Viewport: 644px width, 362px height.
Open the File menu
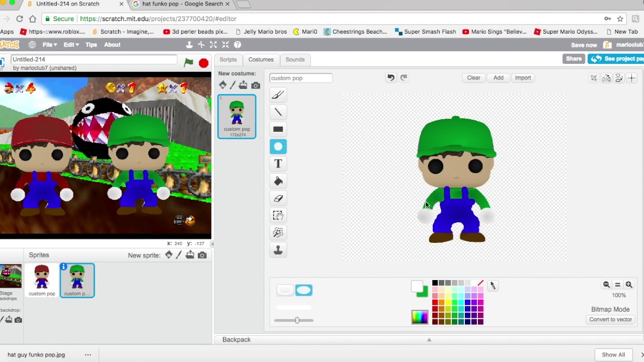[x=49, y=45]
